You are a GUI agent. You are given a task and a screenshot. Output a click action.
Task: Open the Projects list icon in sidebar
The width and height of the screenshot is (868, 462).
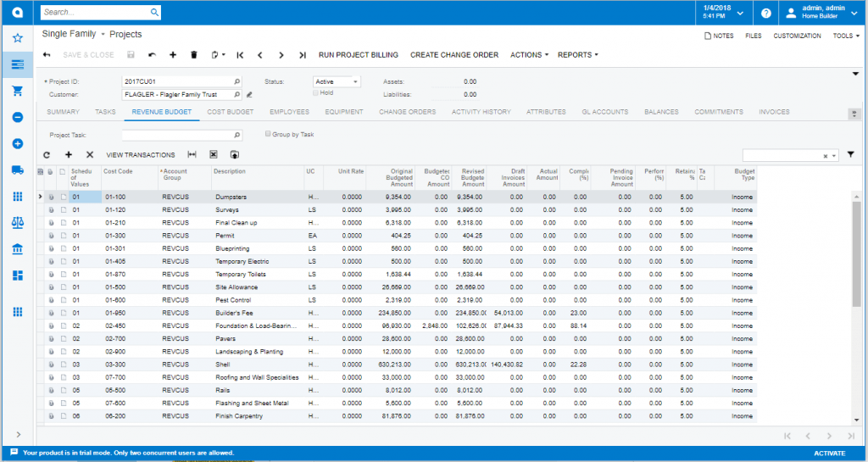[x=18, y=64]
